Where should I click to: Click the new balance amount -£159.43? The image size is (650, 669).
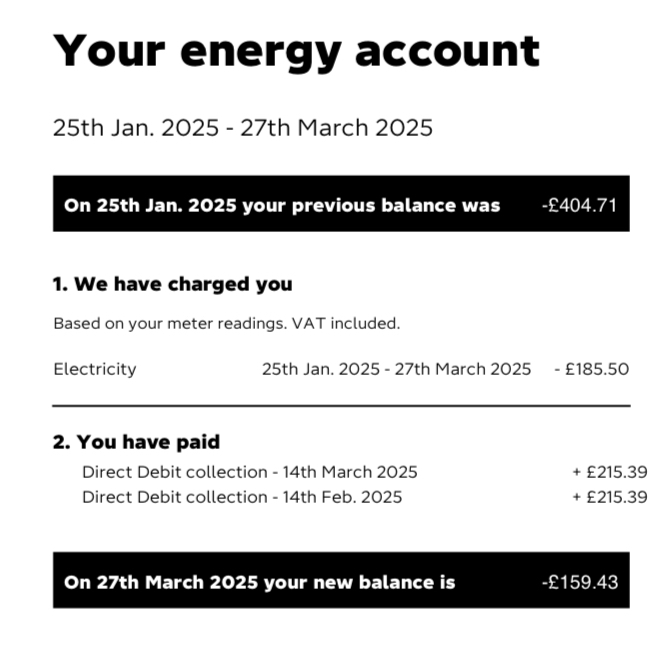pyautogui.click(x=580, y=582)
